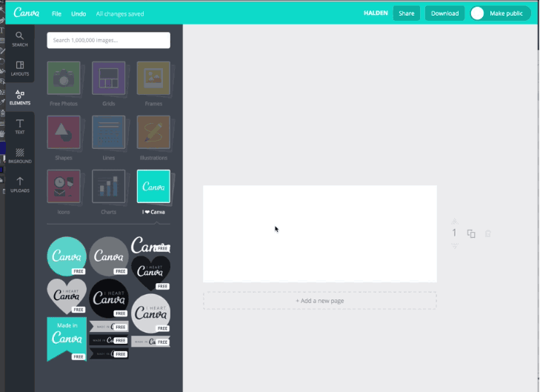Screen dimensions: 540x392
Task: Insert the teal Made in Canva ribbon
Action: 66,339
